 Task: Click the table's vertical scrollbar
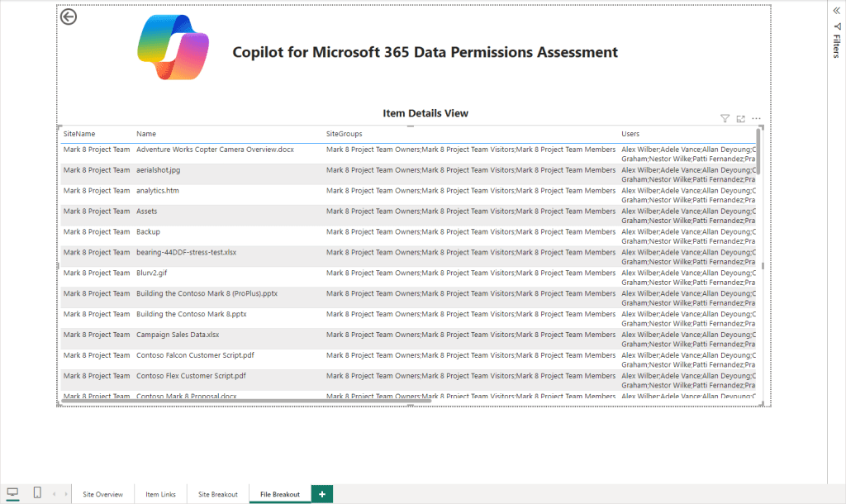tap(758, 151)
